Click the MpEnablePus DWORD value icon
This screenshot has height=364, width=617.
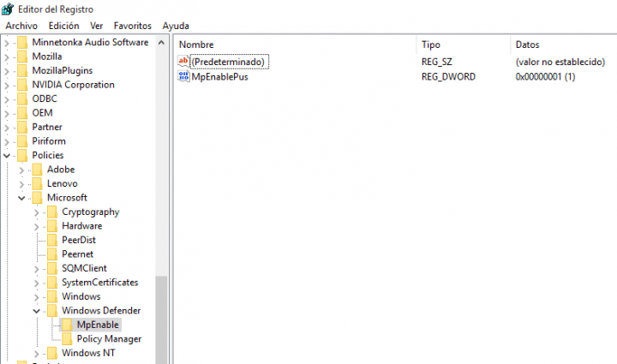183,76
